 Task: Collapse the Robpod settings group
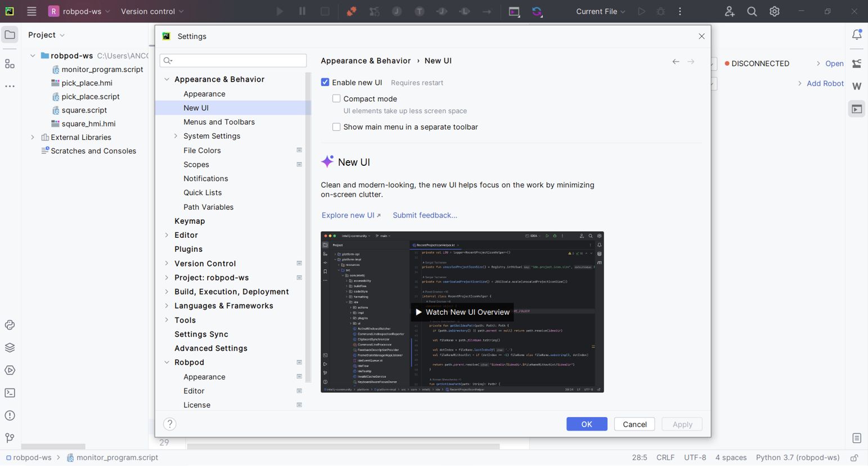(x=167, y=363)
